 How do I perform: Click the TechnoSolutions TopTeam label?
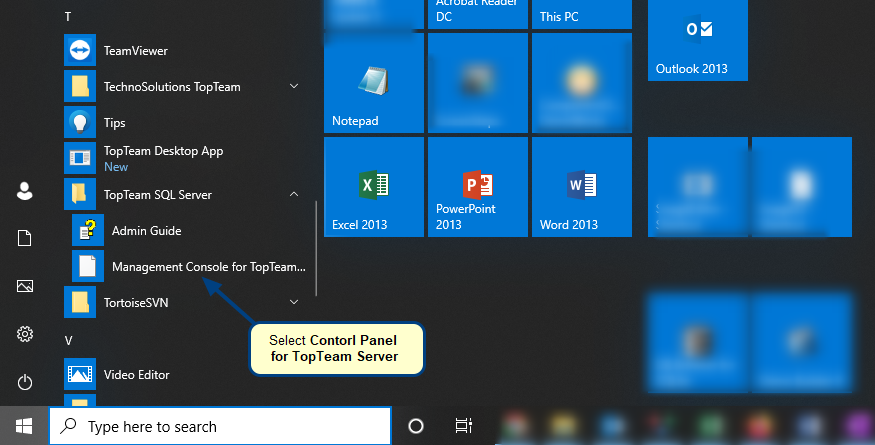pos(172,87)
